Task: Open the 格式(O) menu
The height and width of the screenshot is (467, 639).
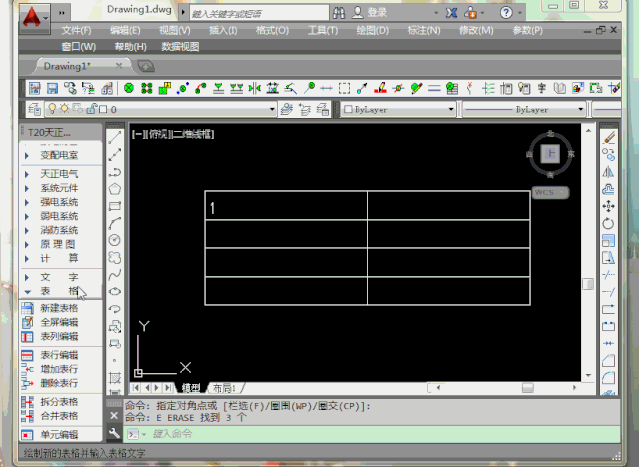Action: (272, 31)
